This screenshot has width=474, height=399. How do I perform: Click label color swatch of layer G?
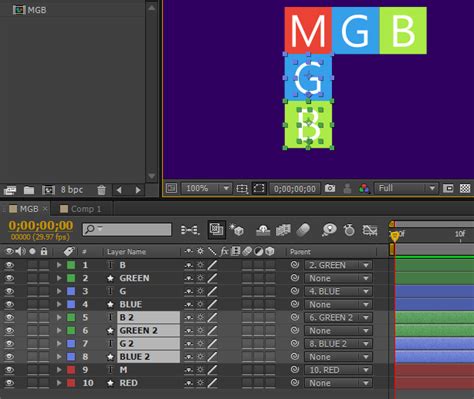71,291
